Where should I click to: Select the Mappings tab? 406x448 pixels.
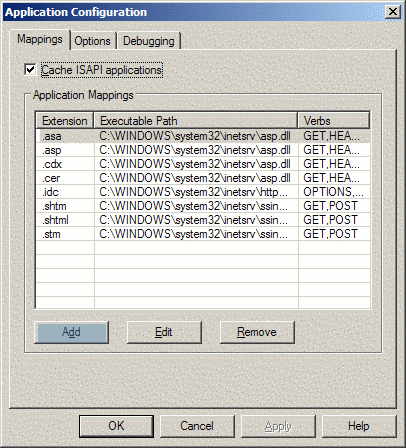pyautogui.click(x=40, y=39)
